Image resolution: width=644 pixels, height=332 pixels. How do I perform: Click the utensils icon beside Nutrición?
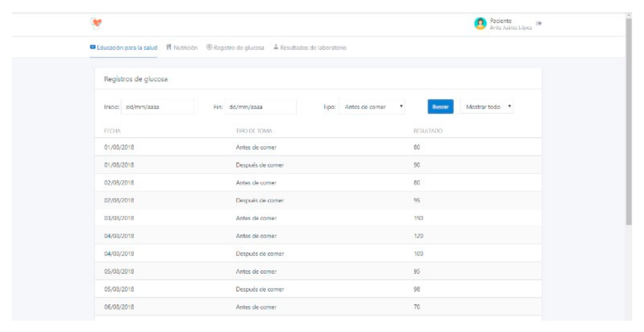click(169, 47)
